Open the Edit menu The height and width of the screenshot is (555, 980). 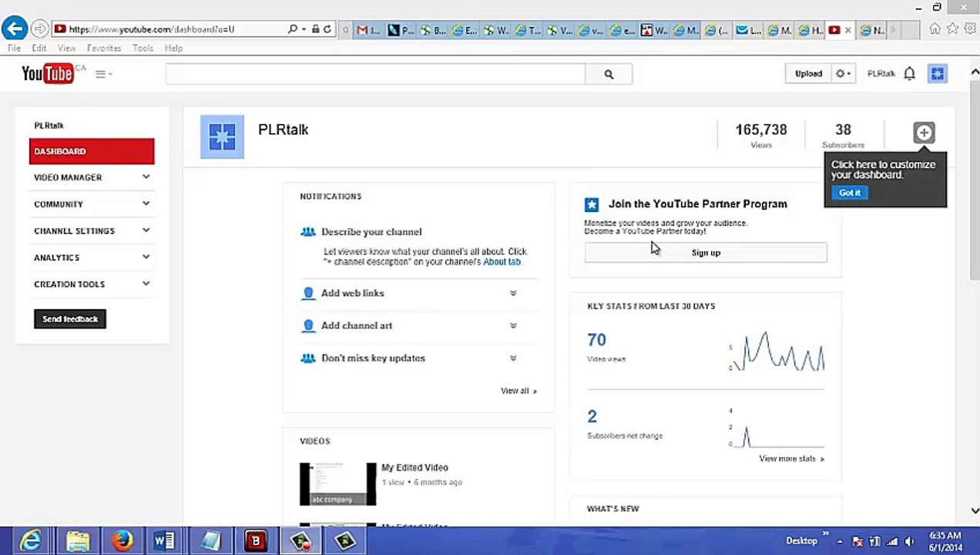(39, 48)
